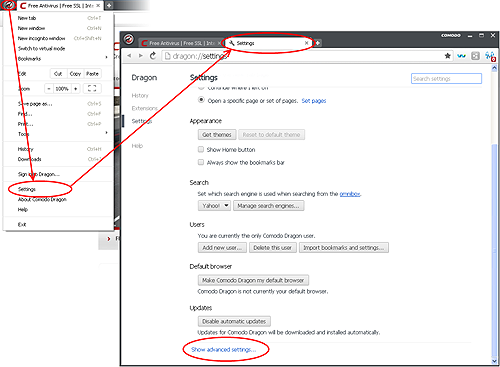Open Downloads from the menu

tap(58, 159)
